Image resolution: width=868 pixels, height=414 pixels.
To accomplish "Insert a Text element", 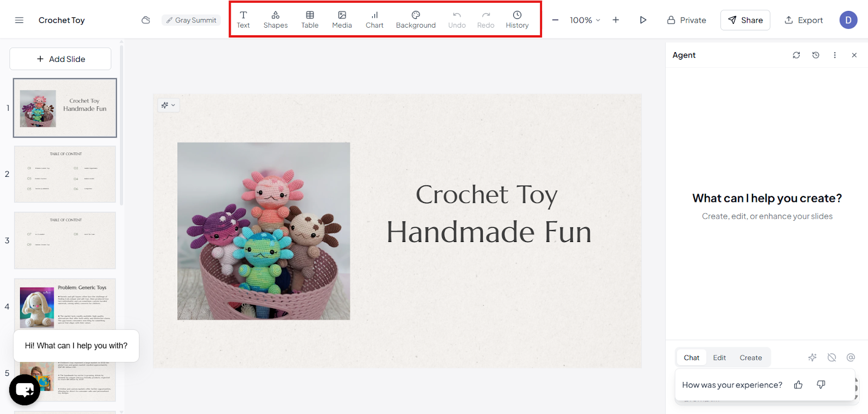I will pyautogui.click(x=243, y=20).
